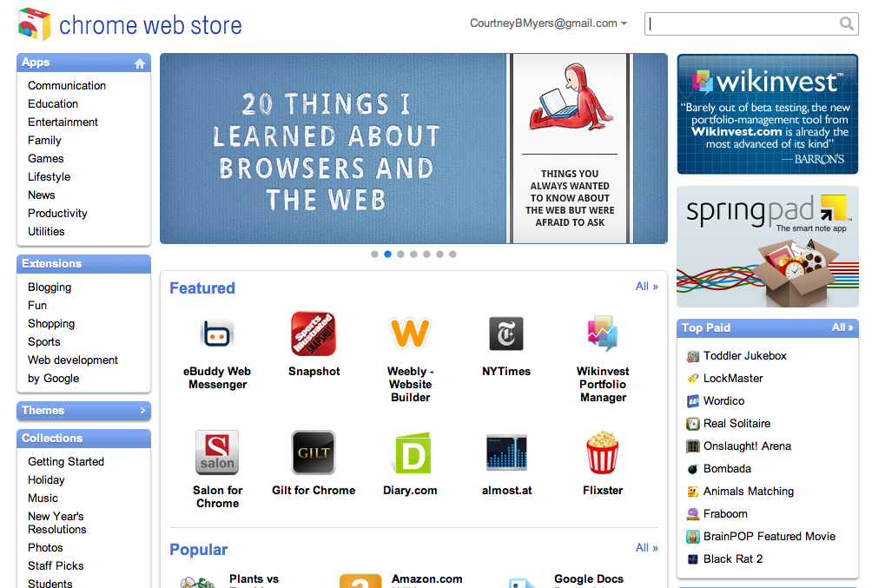View all Featured apps
This screenshot has height=588, width=872.
(647, 287)
